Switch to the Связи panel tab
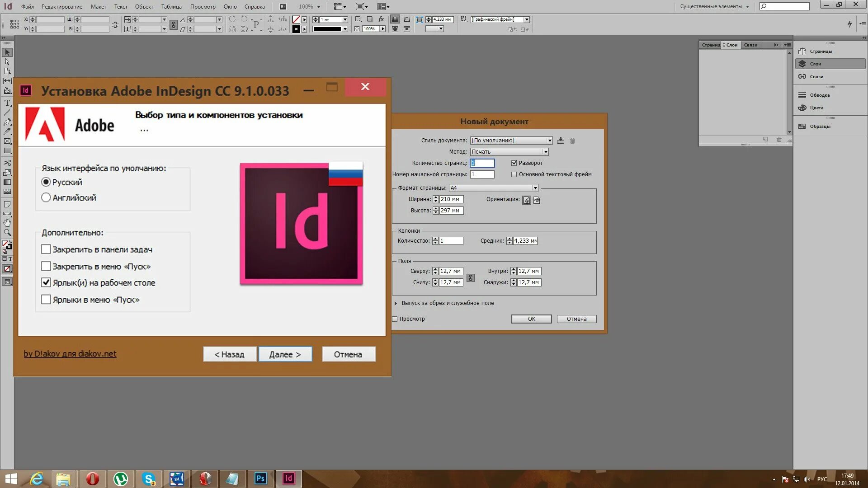The image size is (868, 488). pyautogui.click(x=750, y=45)
